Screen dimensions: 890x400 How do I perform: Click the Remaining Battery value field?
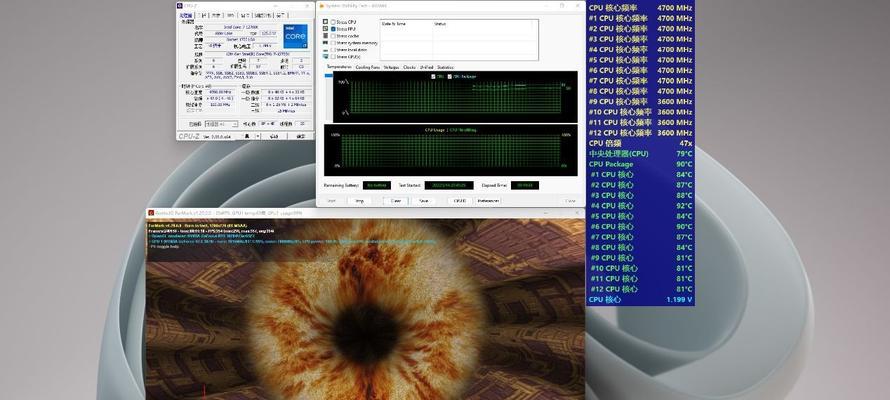pos(377,185)
